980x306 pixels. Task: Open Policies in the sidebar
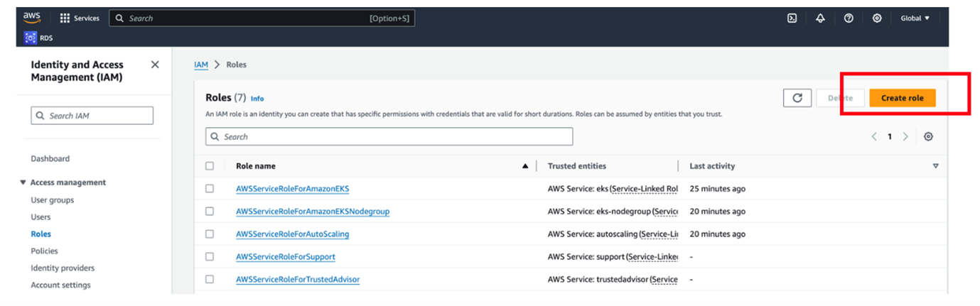[44, 251]
